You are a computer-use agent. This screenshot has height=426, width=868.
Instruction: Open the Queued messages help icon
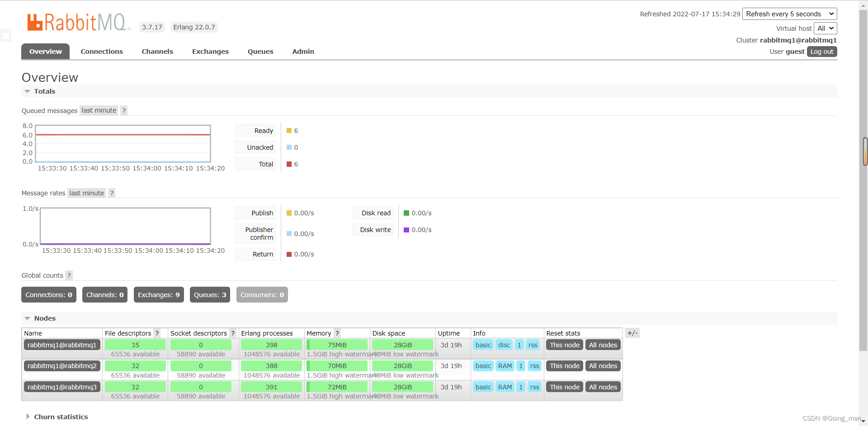point(123,110)
